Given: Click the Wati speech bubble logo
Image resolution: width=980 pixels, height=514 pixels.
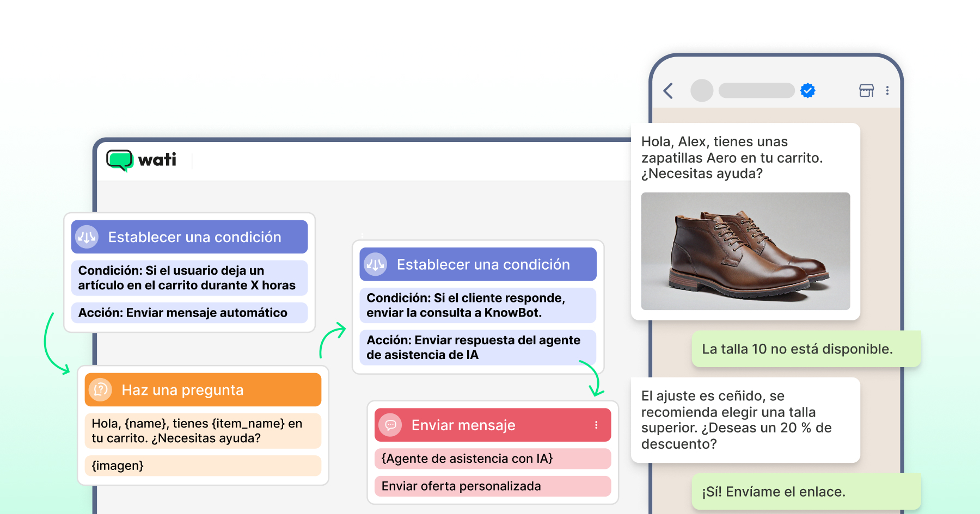Looking at the screenshot, I should (120, 160).
